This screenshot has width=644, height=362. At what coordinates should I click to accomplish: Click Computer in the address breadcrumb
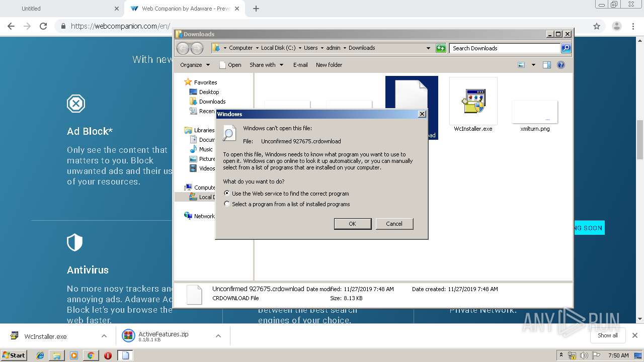[x=241, y=48]
